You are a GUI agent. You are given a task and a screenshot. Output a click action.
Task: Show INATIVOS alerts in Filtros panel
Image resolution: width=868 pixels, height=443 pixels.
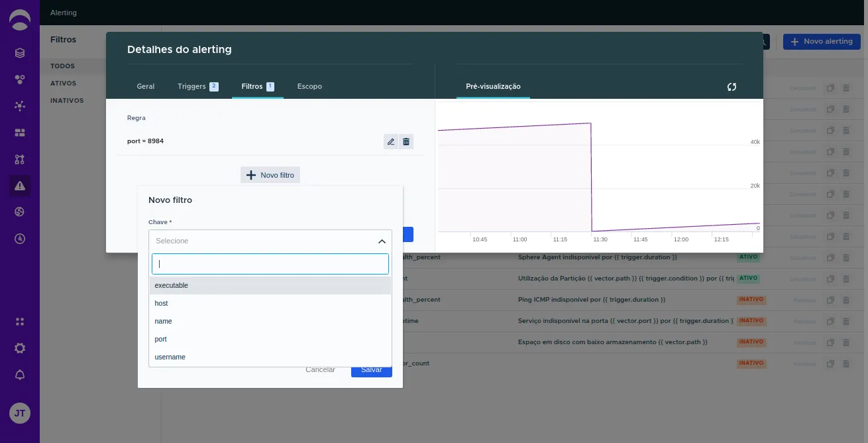[67, 101]
